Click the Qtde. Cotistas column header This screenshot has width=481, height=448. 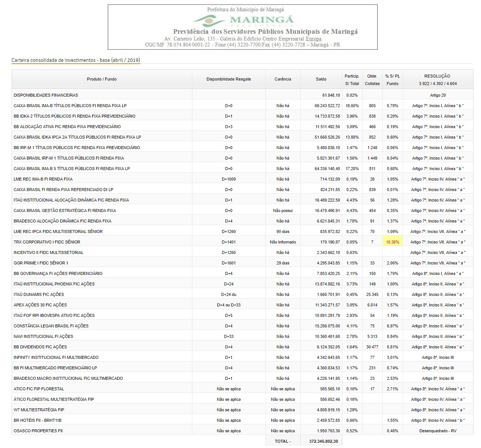point(372,79)
